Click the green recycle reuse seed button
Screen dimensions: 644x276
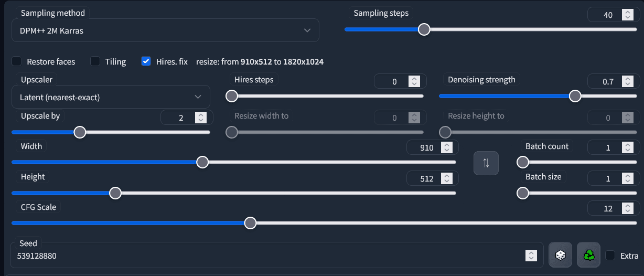589,255
